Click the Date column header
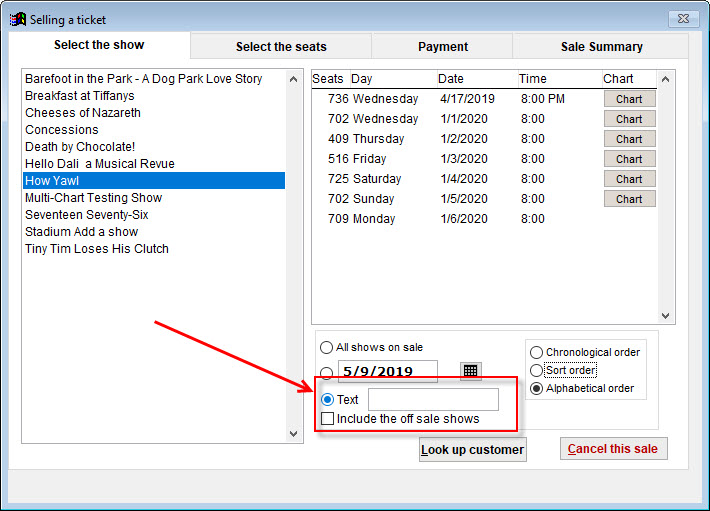The width and height of the screenshot is (710, 511). [x=477, y=79]
